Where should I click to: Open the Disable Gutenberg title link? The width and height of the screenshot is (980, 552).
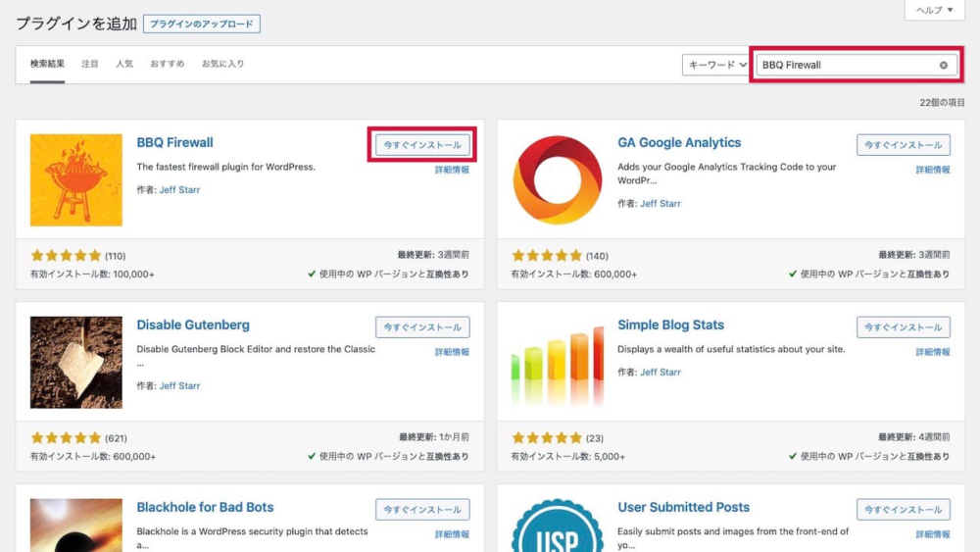point(193,326)
